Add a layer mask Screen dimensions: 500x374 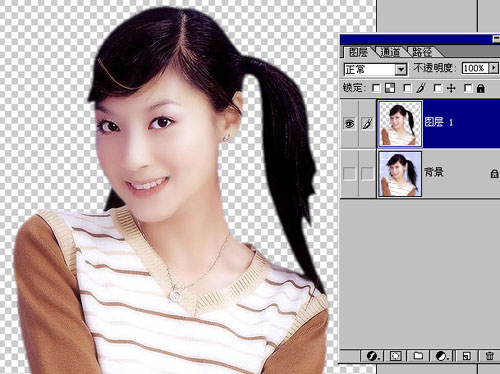pyautogui.click(x=396, y=356)
